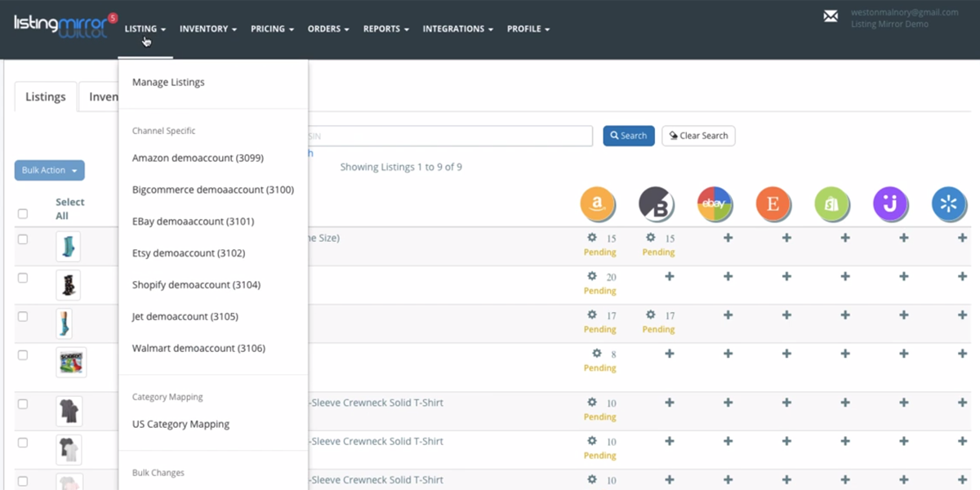The image size is (980, 490).
Task: Click the messages envelope icon in the top bar
Action: click(830, 16)
